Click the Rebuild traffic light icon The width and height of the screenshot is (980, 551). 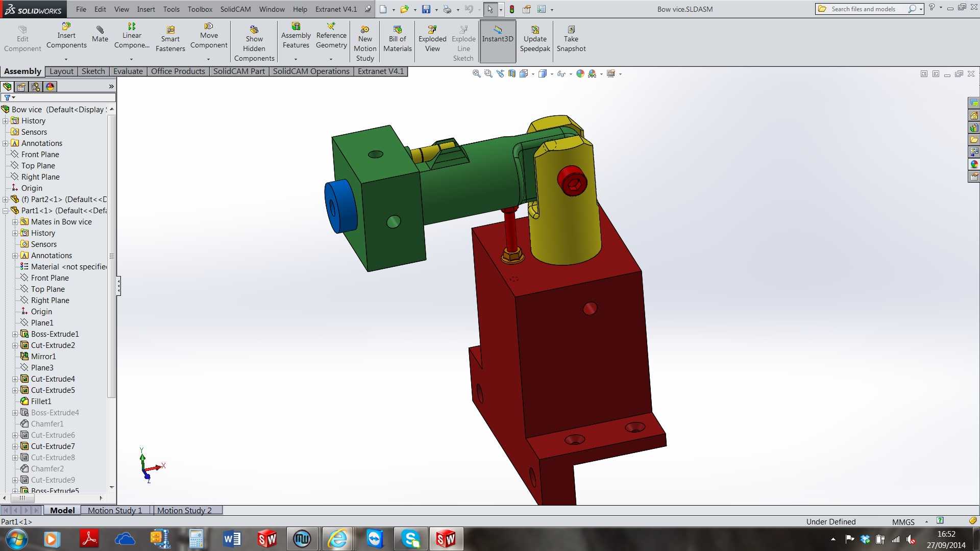pyautogui.click(x=512, y=9)
